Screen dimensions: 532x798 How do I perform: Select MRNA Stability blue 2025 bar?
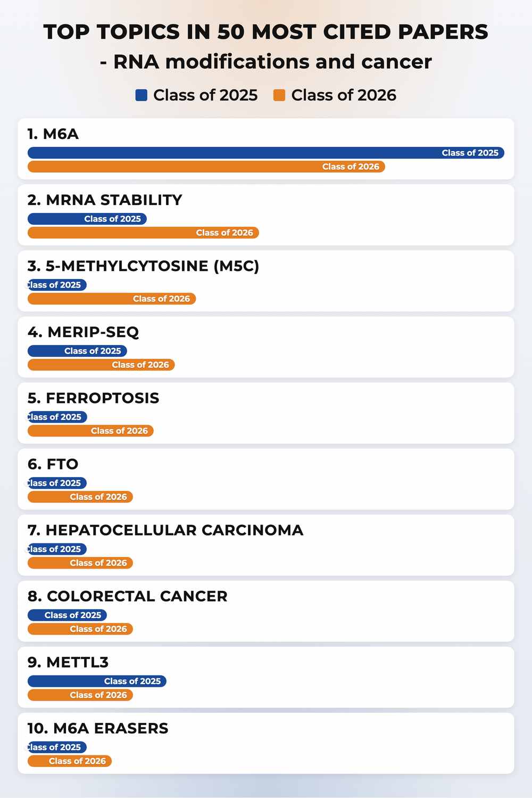[87, 219]
